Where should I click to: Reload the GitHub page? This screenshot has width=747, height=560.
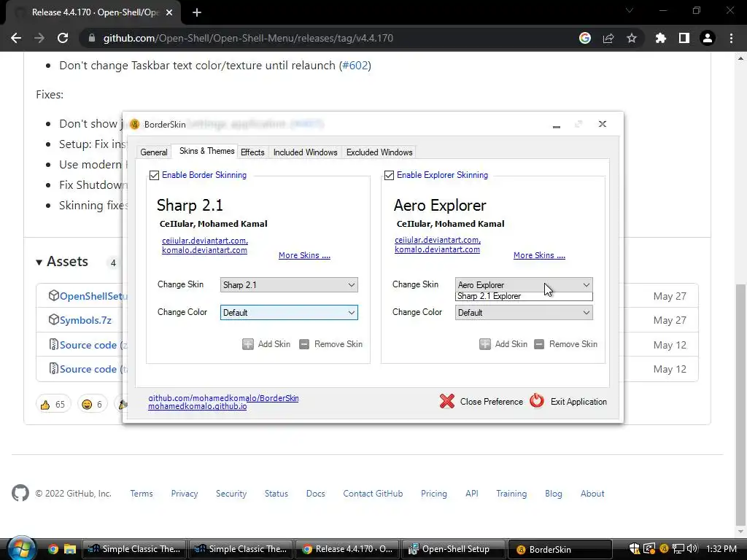pos(63,38)
